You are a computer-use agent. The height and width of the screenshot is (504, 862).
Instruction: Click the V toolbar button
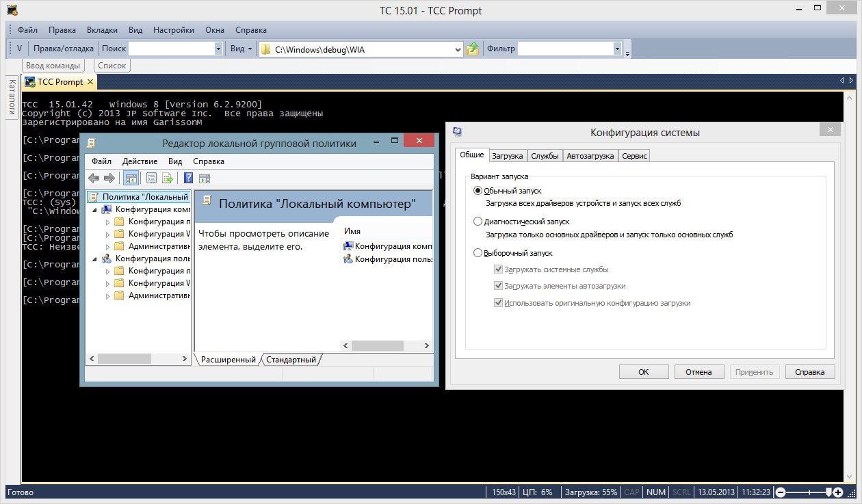(x=19, y=49)
